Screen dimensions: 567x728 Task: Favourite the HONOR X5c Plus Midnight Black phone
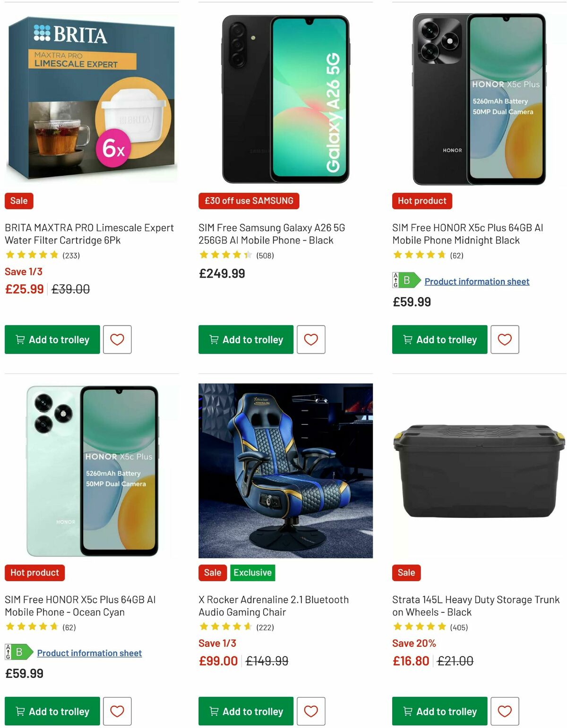pos(505,339)
